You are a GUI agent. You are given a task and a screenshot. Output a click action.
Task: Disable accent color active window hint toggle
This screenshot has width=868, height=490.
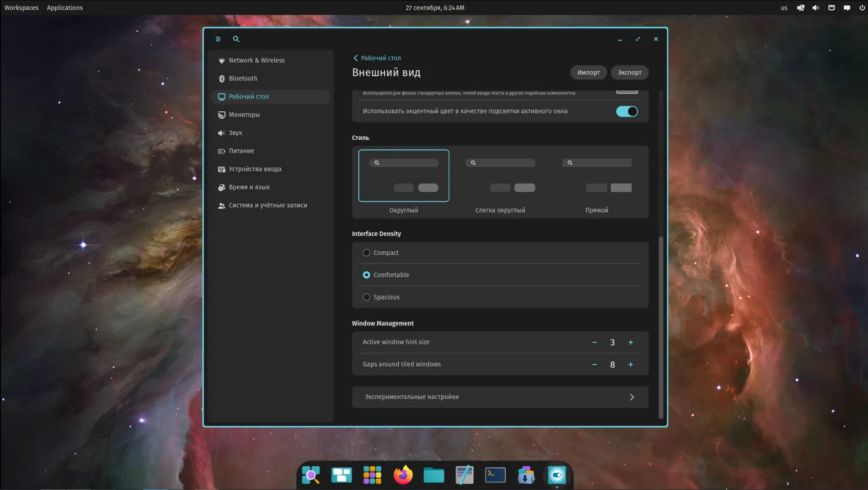pos(627,111)
